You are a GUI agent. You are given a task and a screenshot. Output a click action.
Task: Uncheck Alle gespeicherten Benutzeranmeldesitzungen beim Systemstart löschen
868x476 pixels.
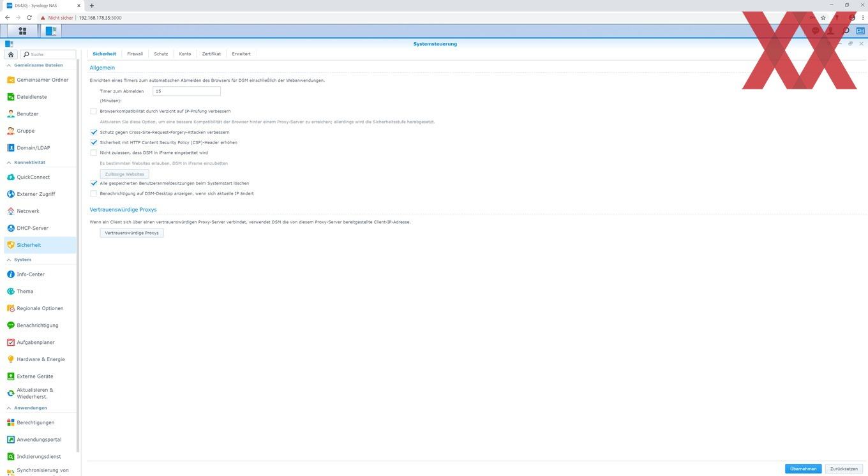[x=94, y=183]
